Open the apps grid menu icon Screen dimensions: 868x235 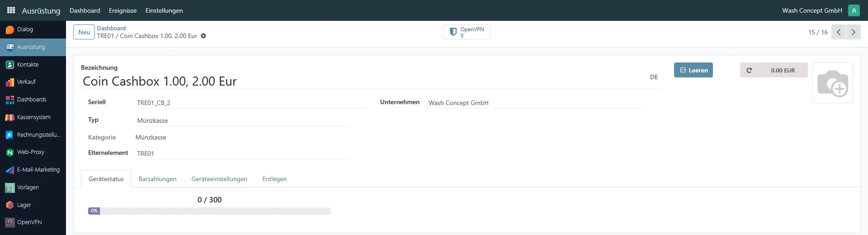[x=11, y=10]
